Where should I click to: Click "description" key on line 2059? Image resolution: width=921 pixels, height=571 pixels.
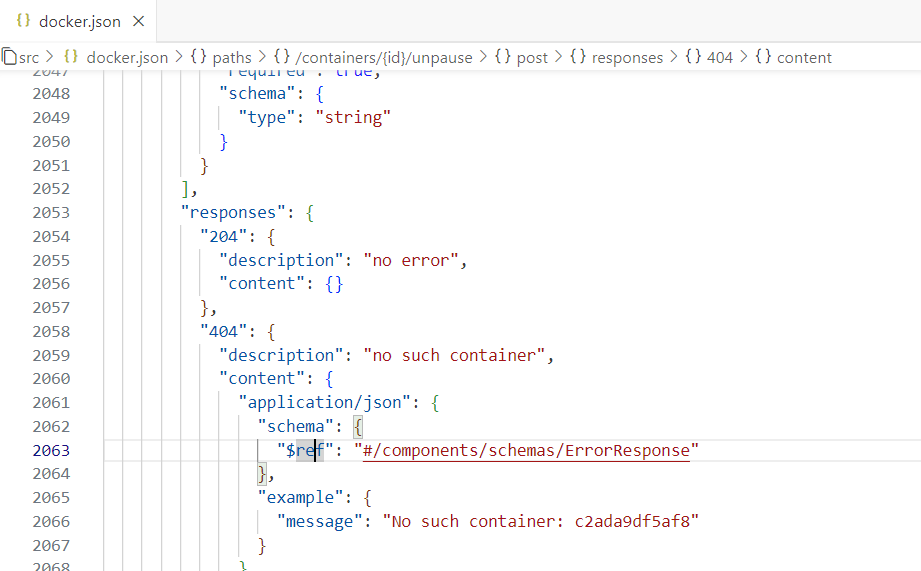281,355
